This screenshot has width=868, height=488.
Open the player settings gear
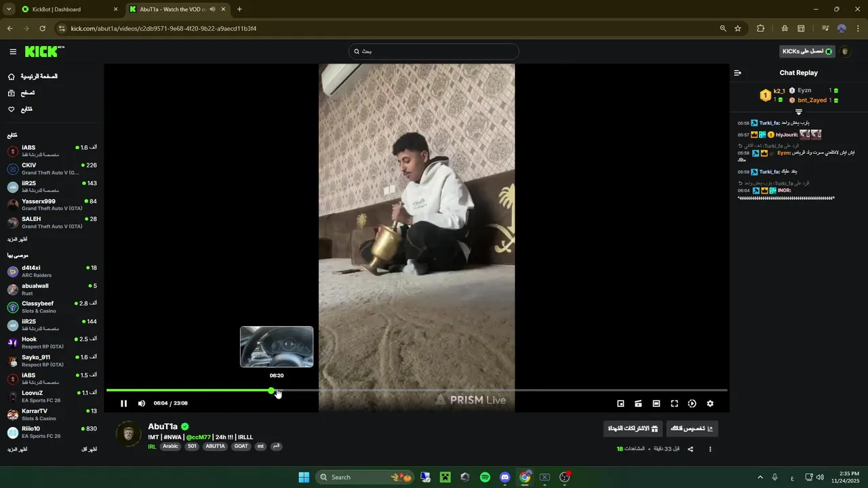[710, 403]
